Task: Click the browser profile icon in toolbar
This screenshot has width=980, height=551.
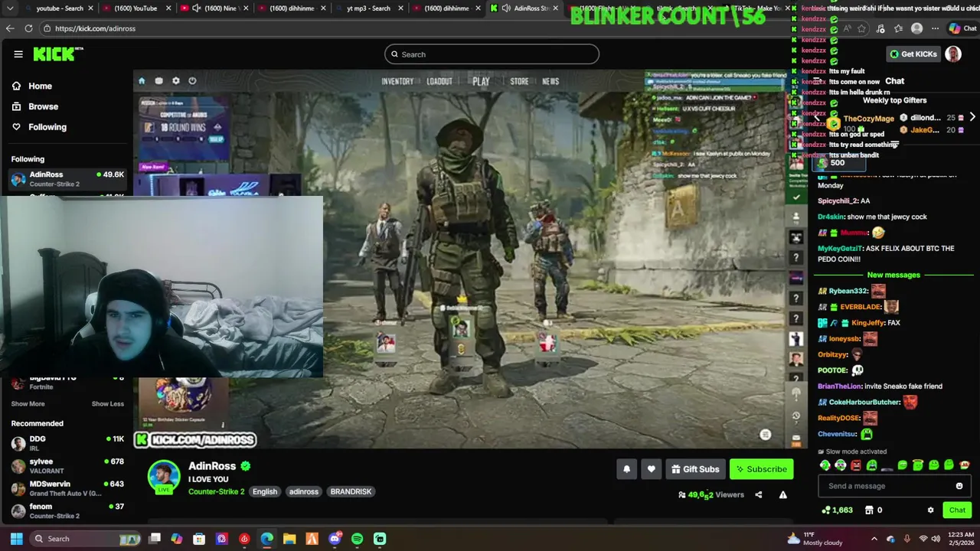Action: tap(917, 28)
